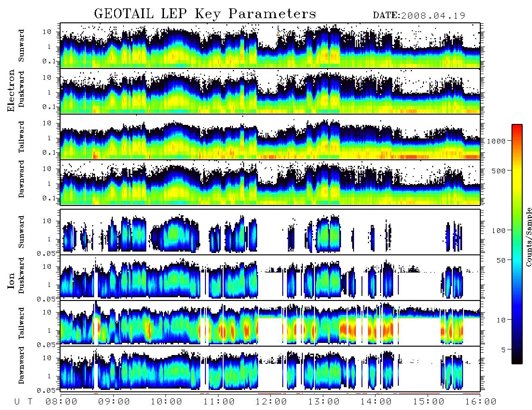Click the 'Duskward' label of the Electron group

(21, 89)
